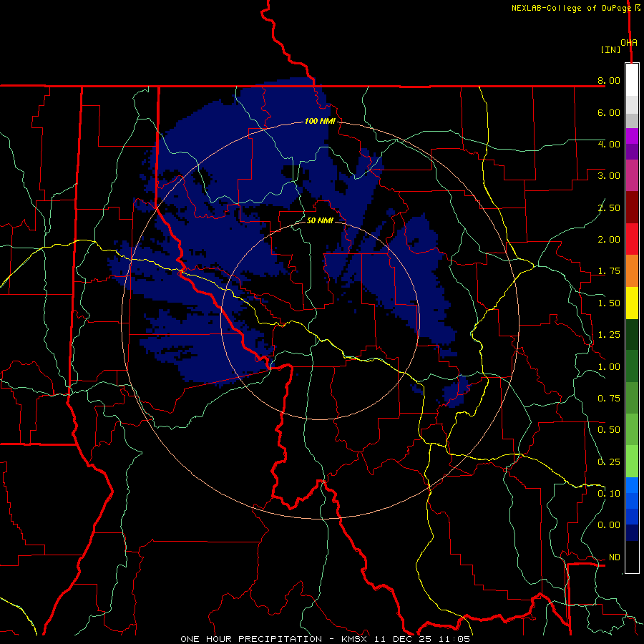The image size is (644, 644).
Task: Click the "ONE HOUR PRECIPITATION - KMSX" caption
Action: click(x=275, y=639)
